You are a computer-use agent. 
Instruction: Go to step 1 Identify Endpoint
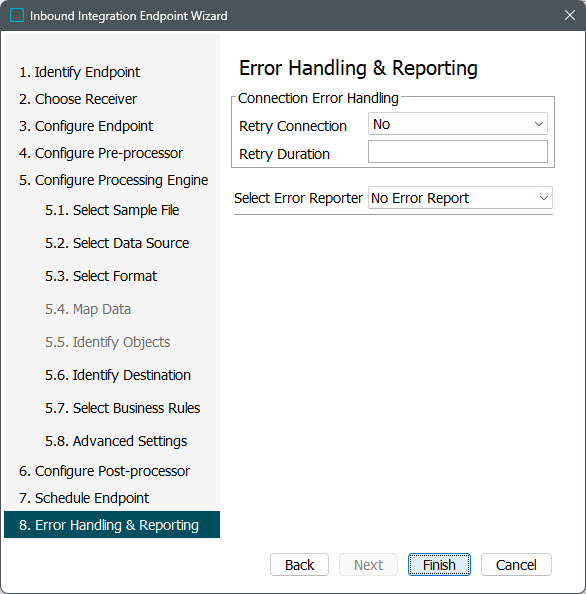(x=80, y=72)
